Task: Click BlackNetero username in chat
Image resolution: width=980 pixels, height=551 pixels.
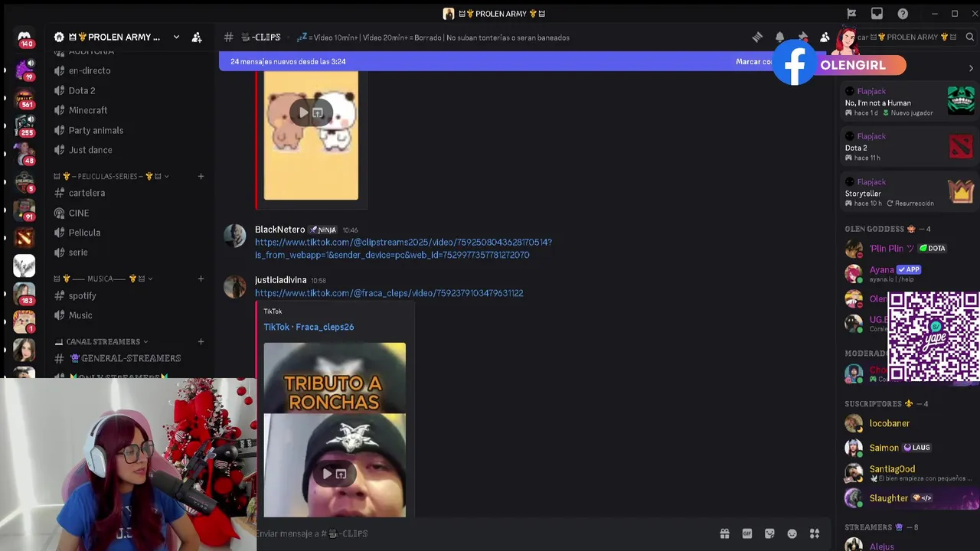Action: pos(279,230)
